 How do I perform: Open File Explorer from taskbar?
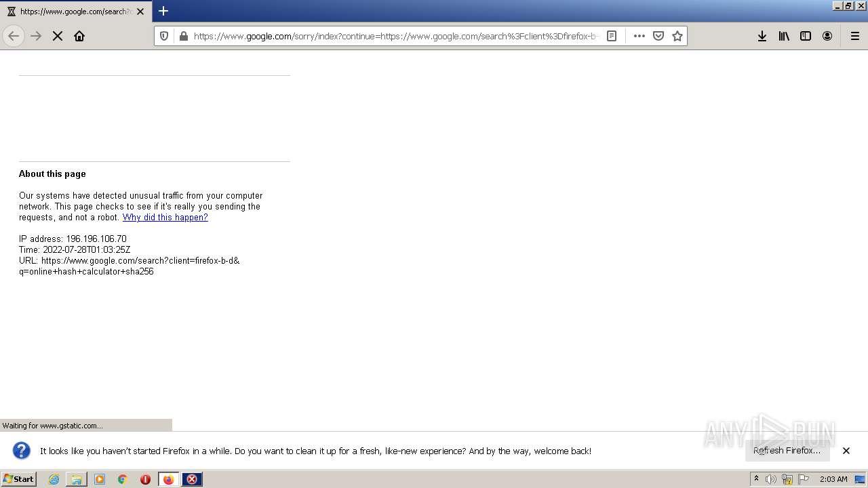click(77, 479)
